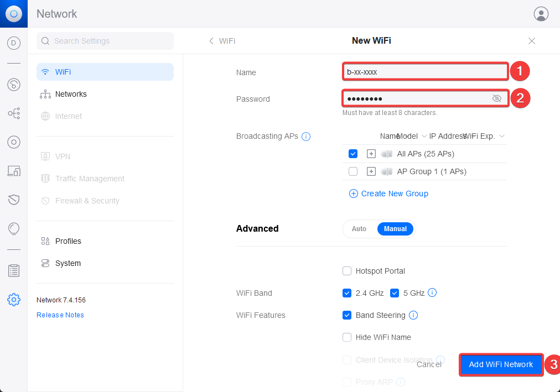Open the Networks settings menu item

click(105, 94)
